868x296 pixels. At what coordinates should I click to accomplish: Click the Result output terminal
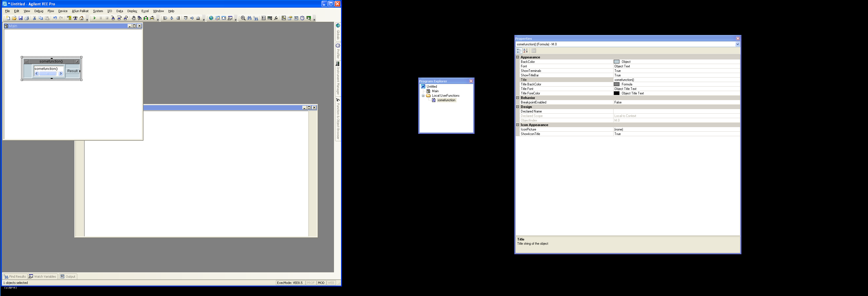(72, 71)
